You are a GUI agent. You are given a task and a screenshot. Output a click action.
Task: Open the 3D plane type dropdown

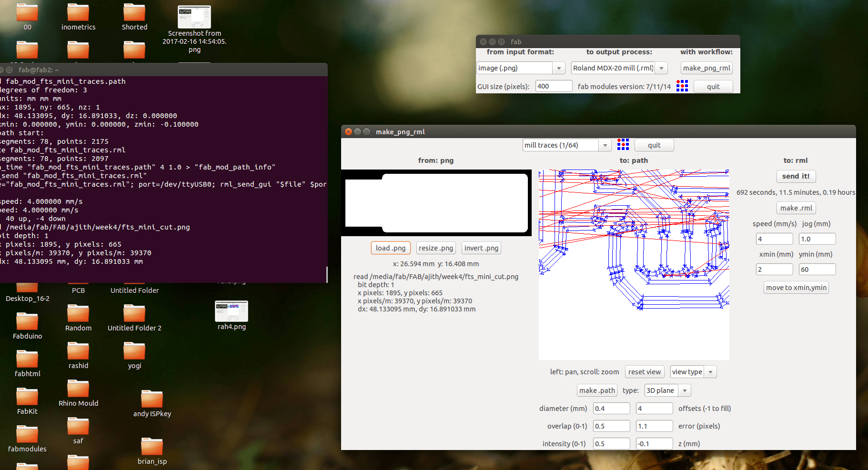(667, 390)
